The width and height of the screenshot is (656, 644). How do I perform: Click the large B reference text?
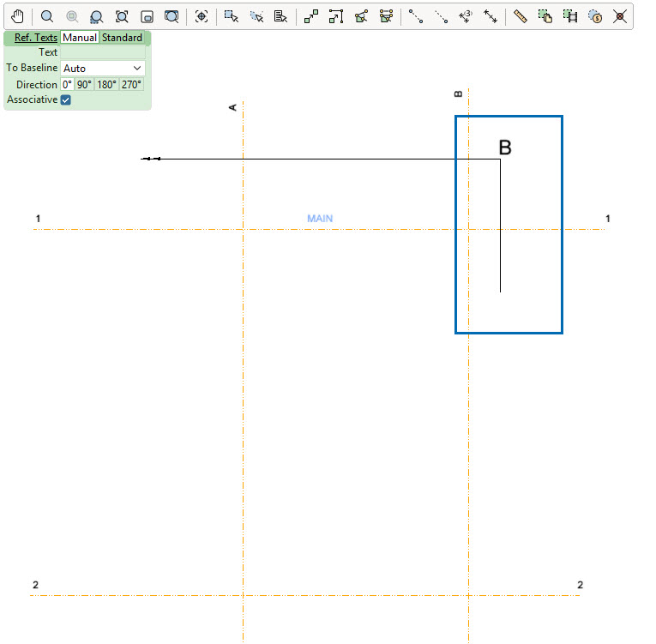point(505,147)
